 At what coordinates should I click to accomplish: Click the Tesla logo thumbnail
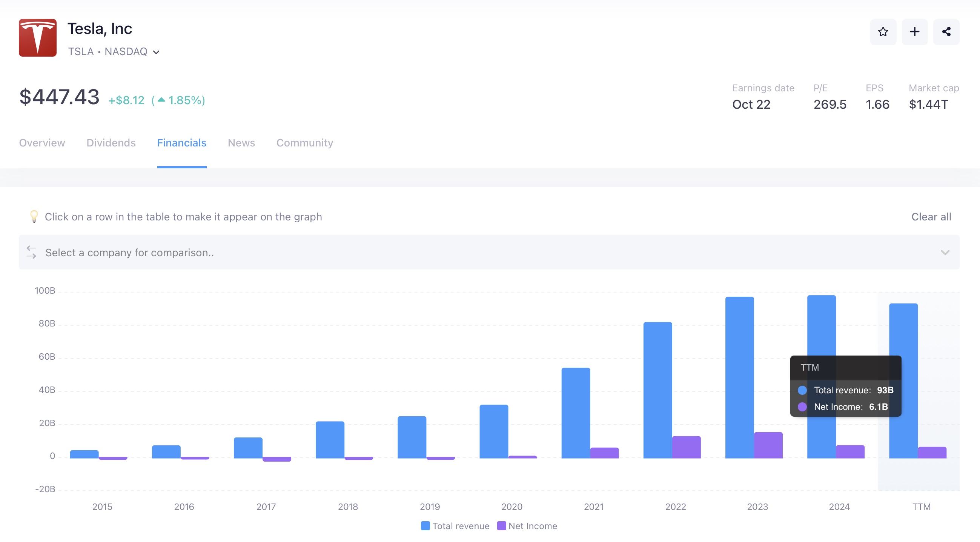click(x=38, y=38)
